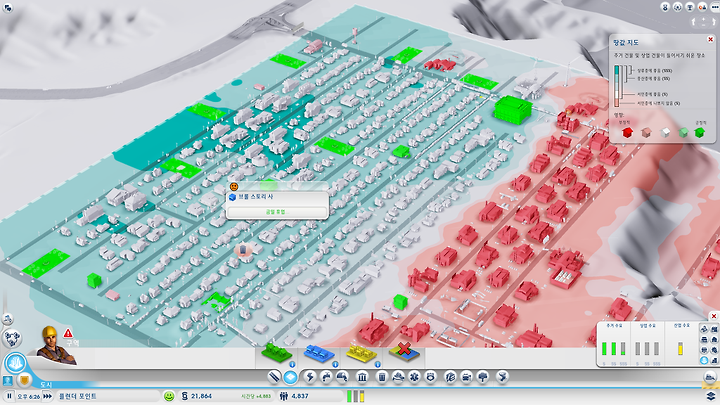Viewport: 720px width, 405px height.
Task: Click the residential demand green bars
Action: click(614, 349)
